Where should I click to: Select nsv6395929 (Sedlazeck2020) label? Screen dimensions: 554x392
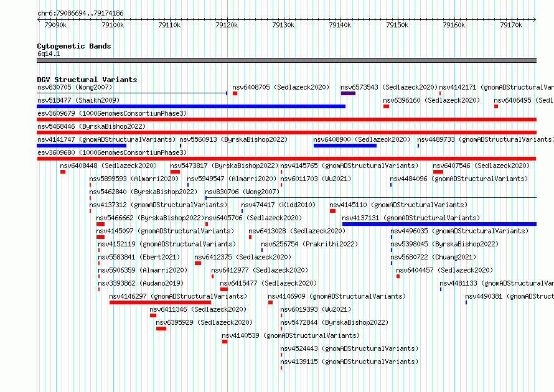204,322
